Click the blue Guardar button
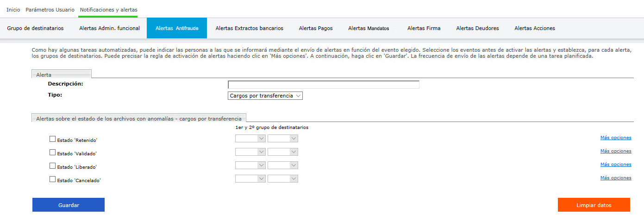 [x=69, y=205]
